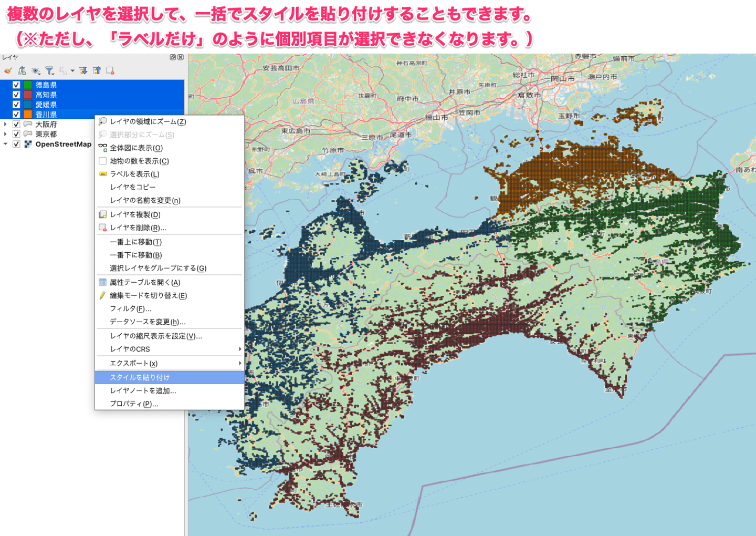Screen dimensions: 756x536
Task: Close the レイヤ panel
Action: point(181,57)
